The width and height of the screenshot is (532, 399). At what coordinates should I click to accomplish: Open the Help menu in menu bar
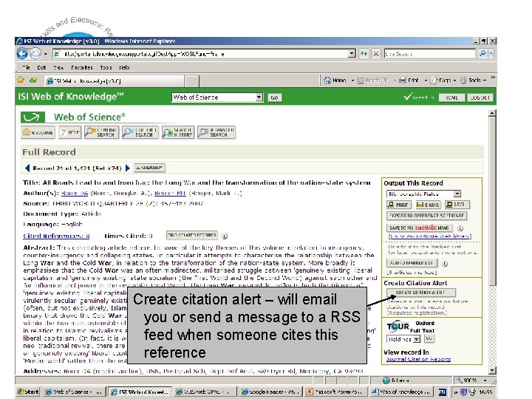[124, 67]
